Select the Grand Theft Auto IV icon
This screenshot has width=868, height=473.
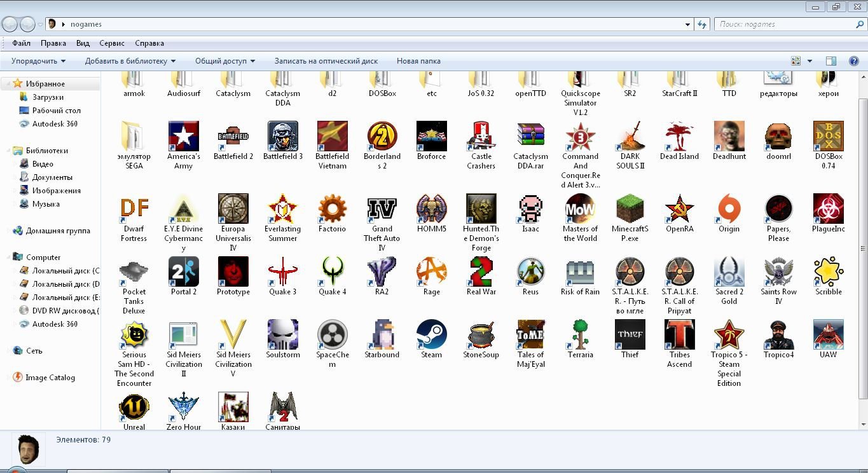click(x=382, y=209)
